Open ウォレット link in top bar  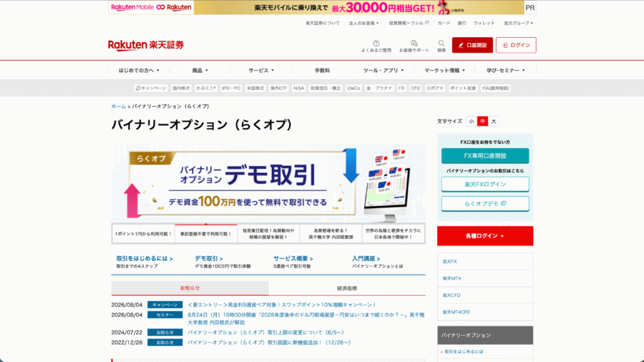[484, 23]
